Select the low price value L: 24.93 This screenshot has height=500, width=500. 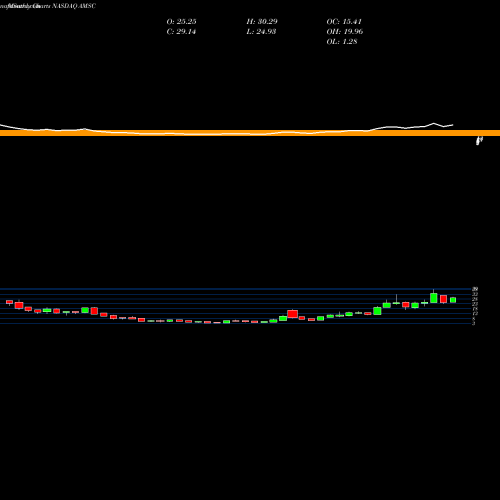[x=261, y=32]
